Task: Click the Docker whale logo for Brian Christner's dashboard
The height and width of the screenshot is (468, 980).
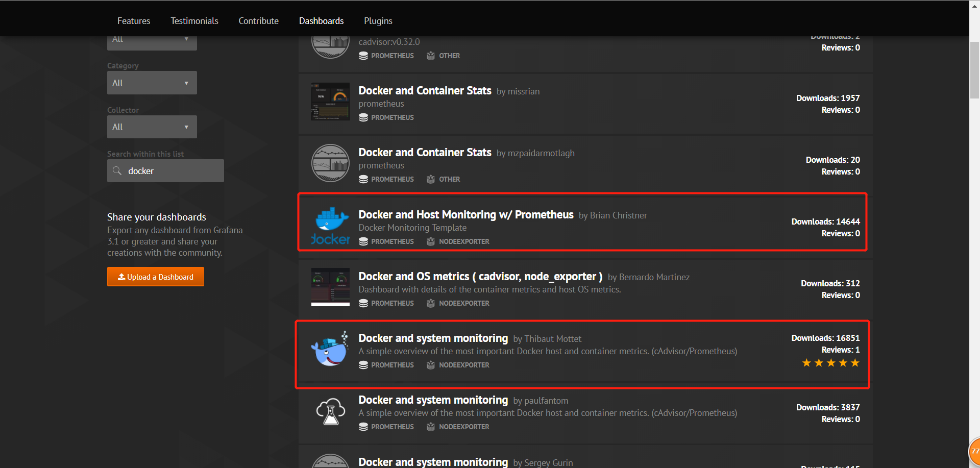Action: 330,226
